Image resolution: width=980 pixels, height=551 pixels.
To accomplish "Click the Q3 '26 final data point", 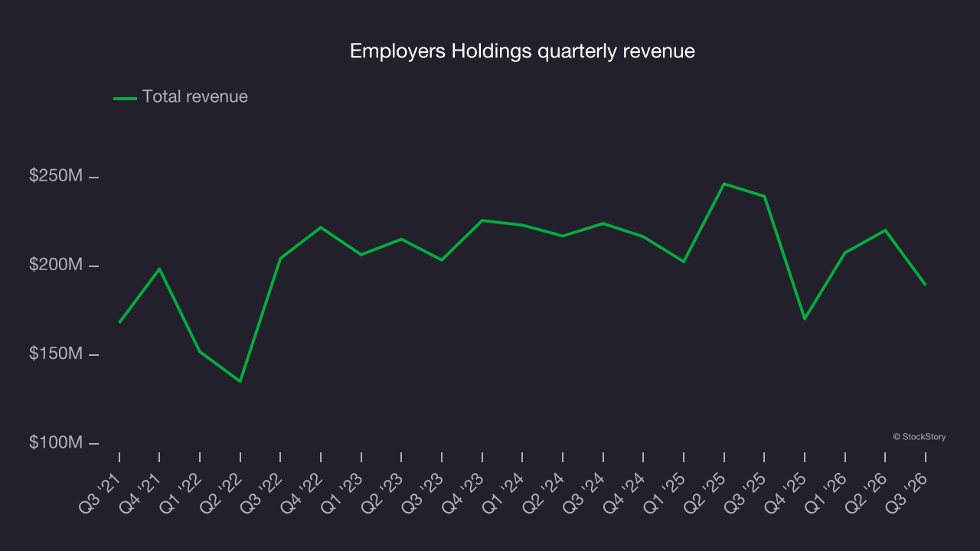I will 925,285.
